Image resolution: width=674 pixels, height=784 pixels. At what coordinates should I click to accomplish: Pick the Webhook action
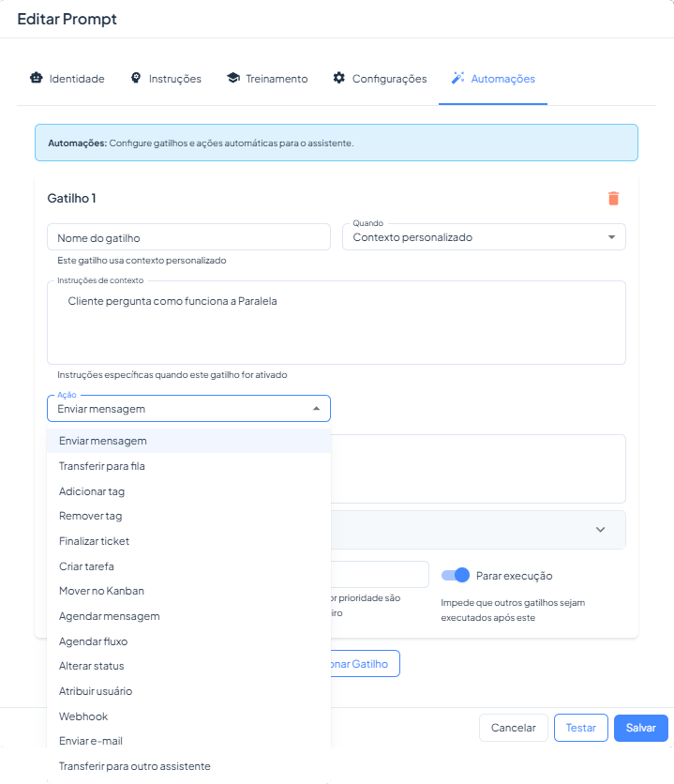[188, 716]
